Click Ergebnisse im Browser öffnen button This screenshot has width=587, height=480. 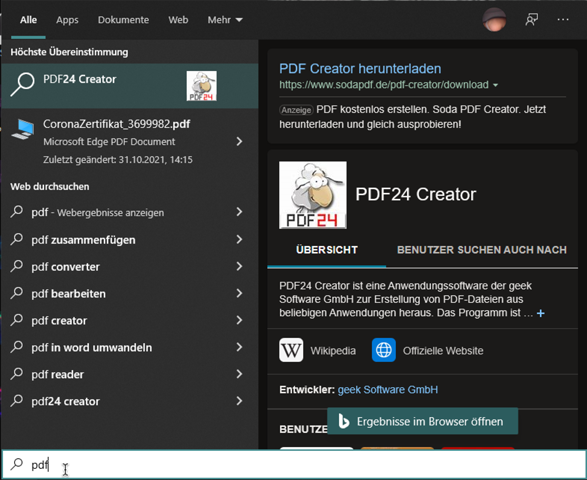point(423,421)
